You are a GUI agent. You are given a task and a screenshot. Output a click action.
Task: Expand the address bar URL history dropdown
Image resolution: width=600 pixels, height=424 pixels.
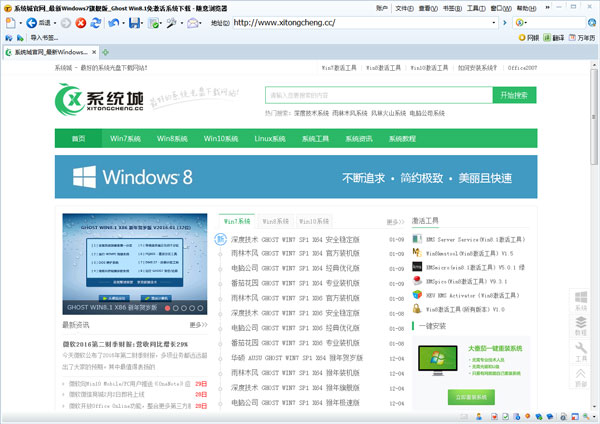pos(494,23)
